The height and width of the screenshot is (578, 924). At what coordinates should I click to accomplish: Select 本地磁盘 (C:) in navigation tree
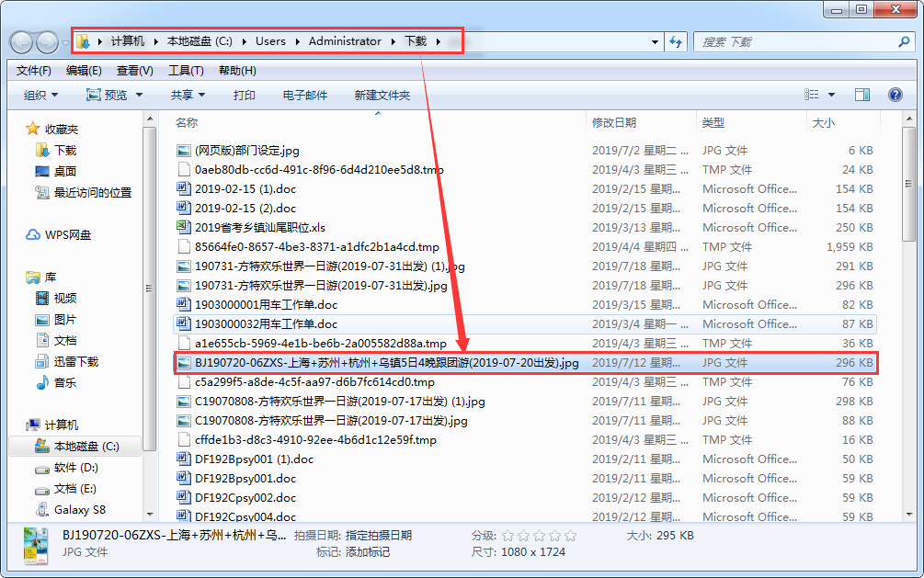[x=86, y=446]
